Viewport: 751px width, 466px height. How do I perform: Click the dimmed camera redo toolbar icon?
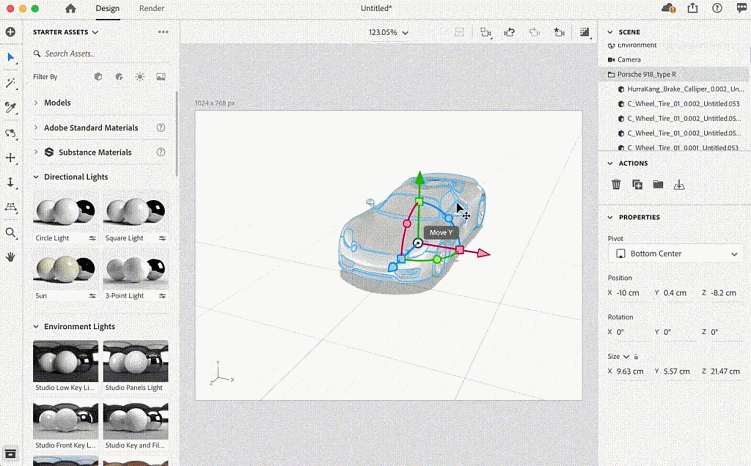535,32
